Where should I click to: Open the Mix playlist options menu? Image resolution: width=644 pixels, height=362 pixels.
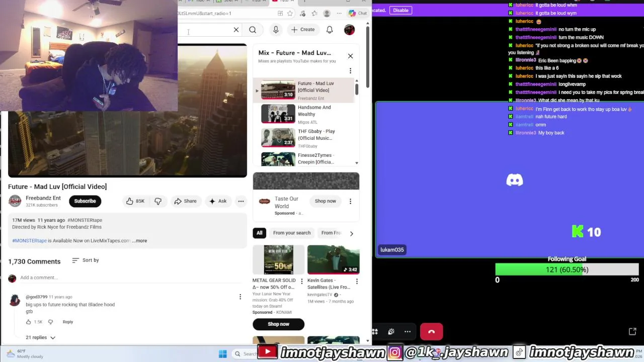(x=350, y=71)
